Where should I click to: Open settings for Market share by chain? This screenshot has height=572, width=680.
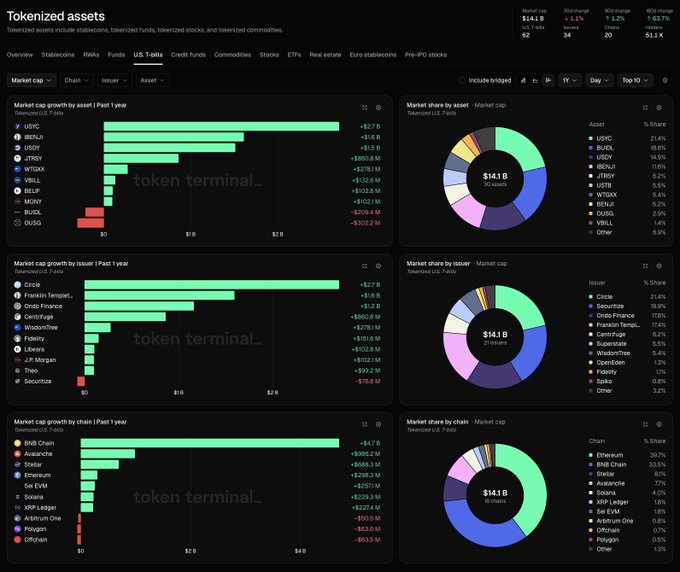pyautogui.click(x=659, y=424)
